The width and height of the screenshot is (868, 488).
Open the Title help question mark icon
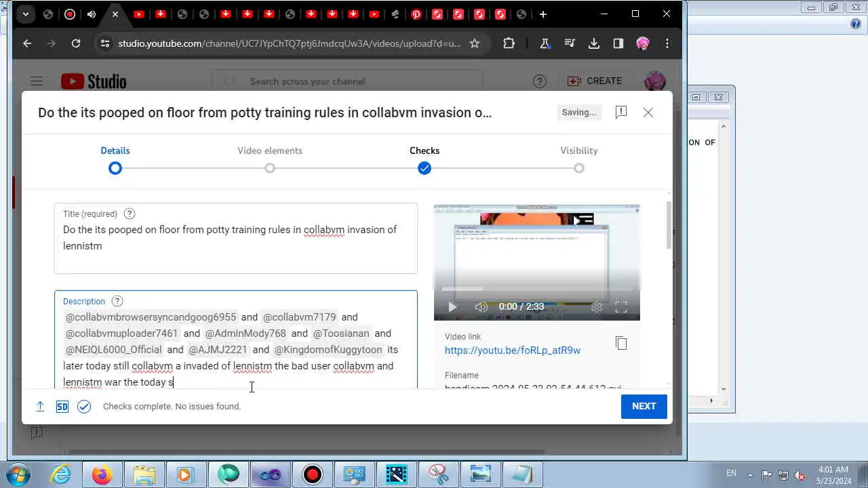130,213
